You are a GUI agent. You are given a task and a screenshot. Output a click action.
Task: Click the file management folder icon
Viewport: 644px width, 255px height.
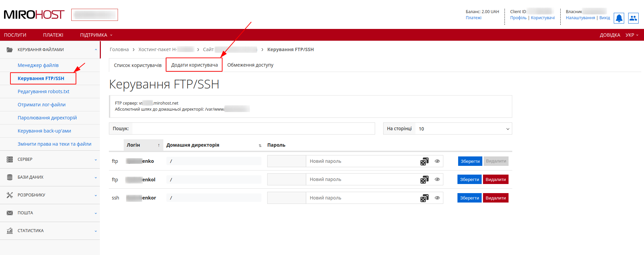tap(10, 49)
